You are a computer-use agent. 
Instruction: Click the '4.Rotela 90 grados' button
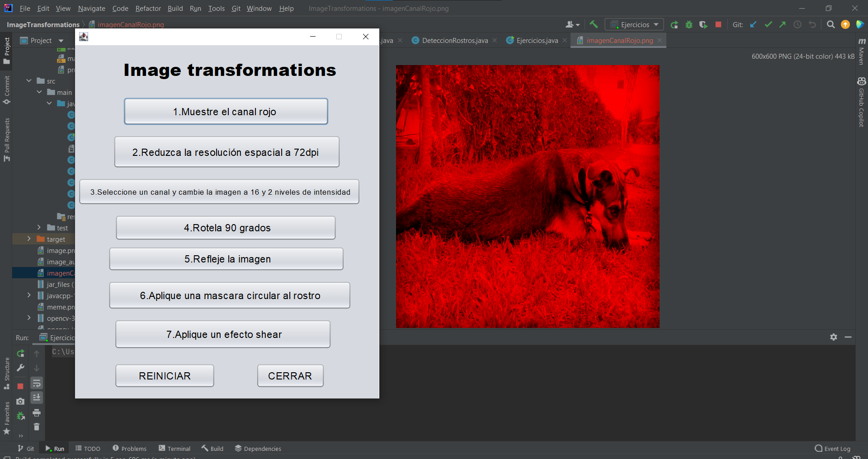click(226, 228)
